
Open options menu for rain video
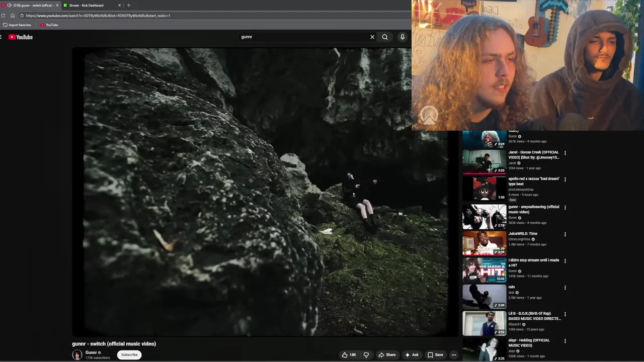(x=565, y=288)
